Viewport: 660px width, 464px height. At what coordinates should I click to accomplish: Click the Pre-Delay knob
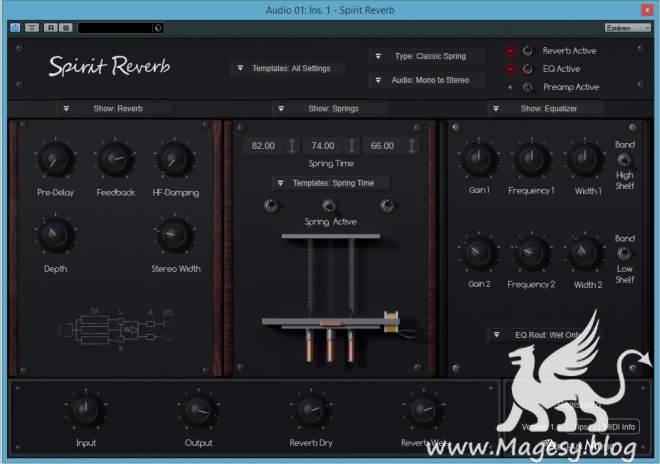point(56,160)
